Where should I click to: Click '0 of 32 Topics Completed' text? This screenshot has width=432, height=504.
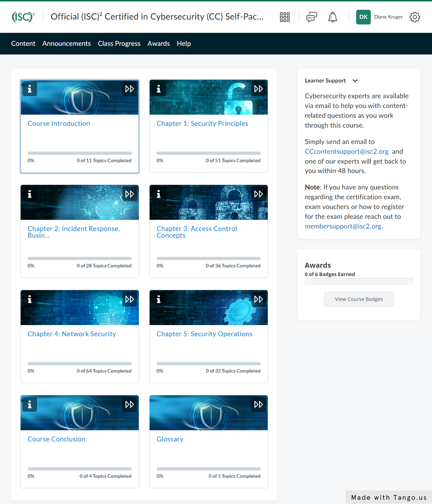tap(233, 371)
